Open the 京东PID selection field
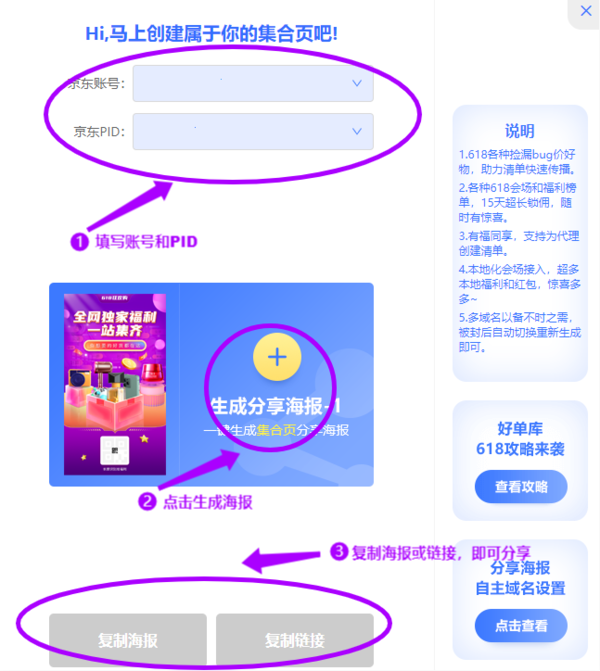 [253, 131]
